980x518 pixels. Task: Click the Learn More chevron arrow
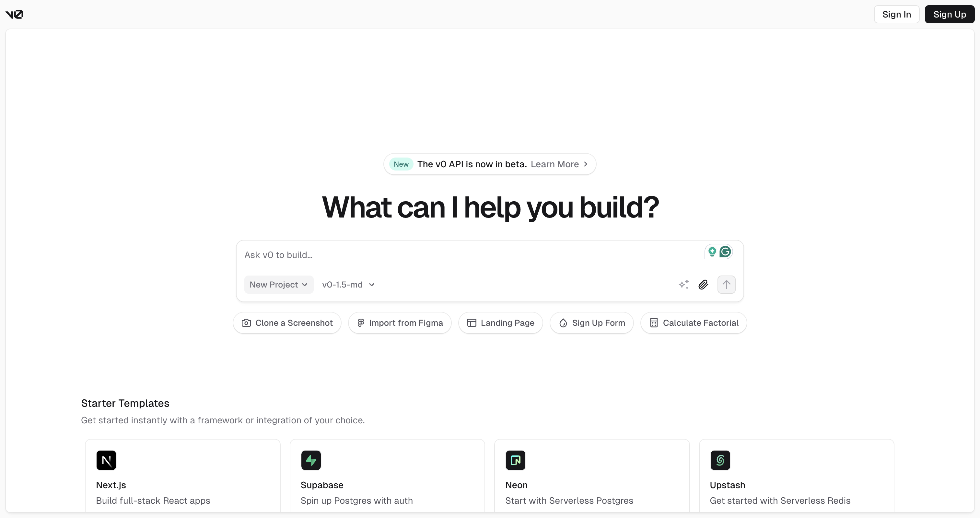click(x=586, y=164)
